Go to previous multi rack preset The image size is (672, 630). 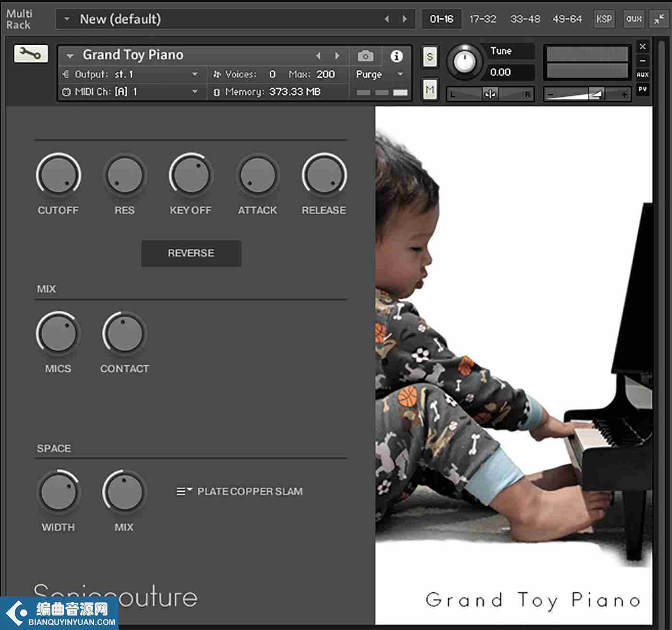coord(387,19)
